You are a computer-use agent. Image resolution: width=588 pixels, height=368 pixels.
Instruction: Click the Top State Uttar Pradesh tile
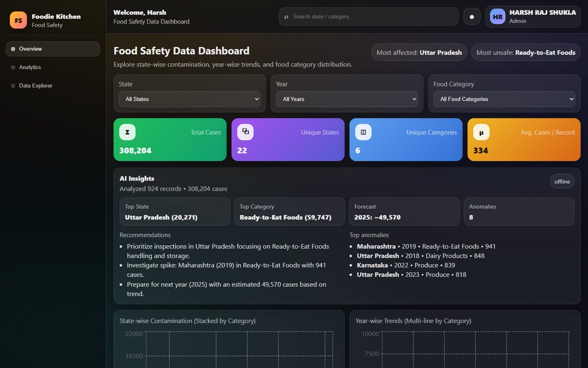coord(175,212)
